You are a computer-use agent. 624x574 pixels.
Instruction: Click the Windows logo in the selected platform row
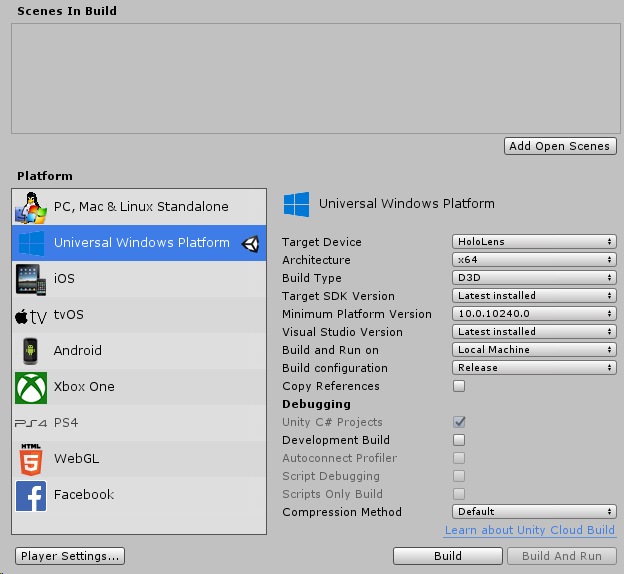pyautogui.click(x=31, y=243)
